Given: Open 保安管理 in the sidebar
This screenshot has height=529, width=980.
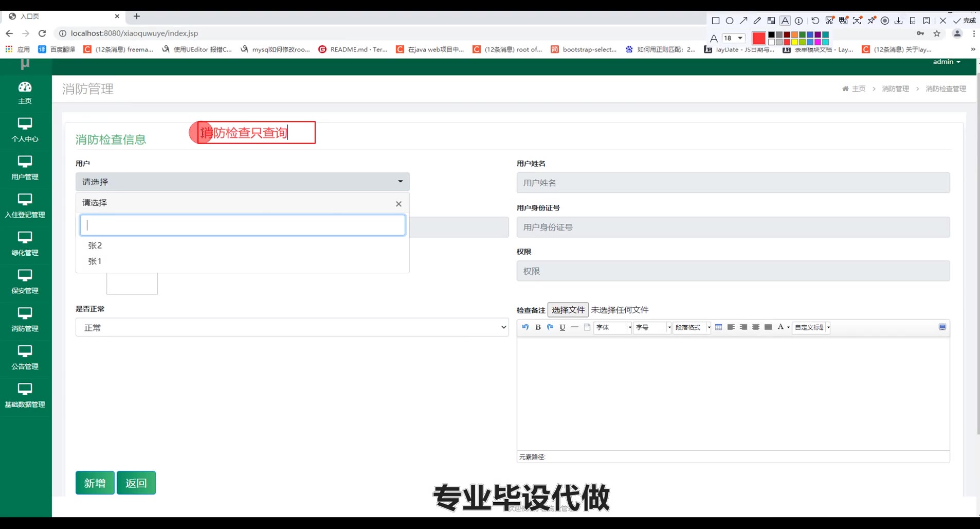Looking at the screenshot, I should point(25,283).
